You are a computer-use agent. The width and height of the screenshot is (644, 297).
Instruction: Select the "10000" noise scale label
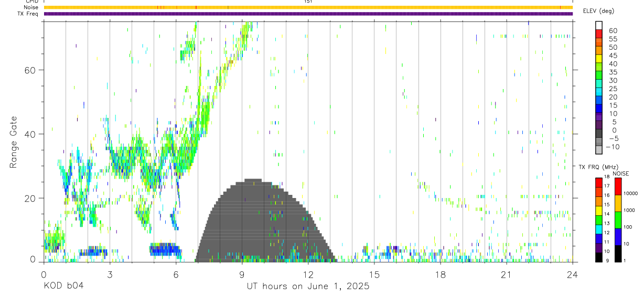coord(630,193)
